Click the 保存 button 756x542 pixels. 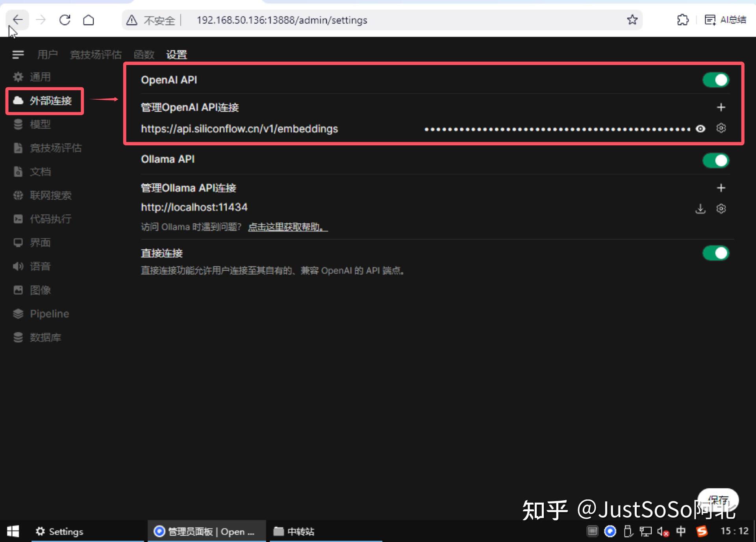click(x=719, y=499)
